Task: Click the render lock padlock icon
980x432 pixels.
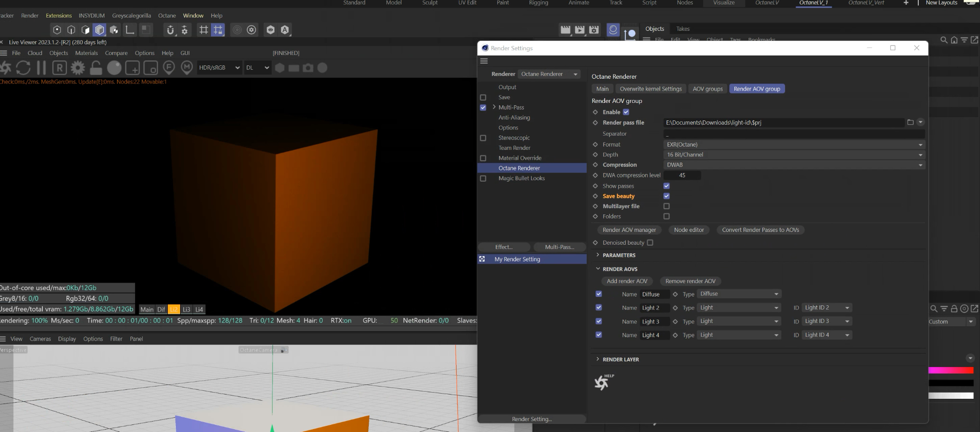Action: coord(96,68)
